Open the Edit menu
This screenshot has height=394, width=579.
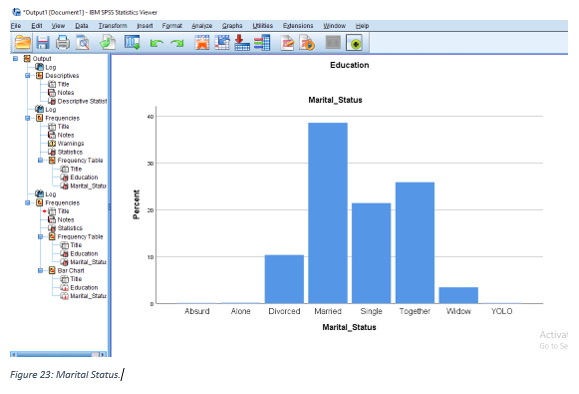(x=37, y=25)
